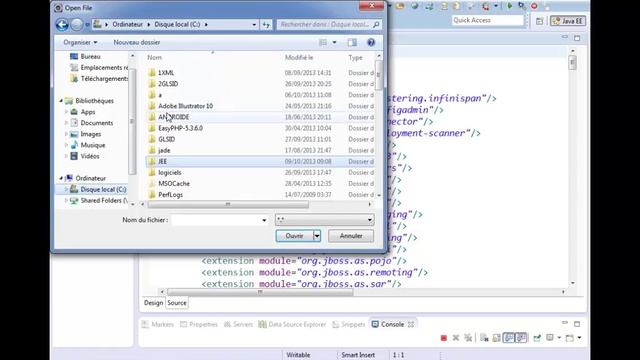Viewport: 640px width, 360px height.
Task: Open the Nom du fichier history dropdown
Action: [264, 220]
